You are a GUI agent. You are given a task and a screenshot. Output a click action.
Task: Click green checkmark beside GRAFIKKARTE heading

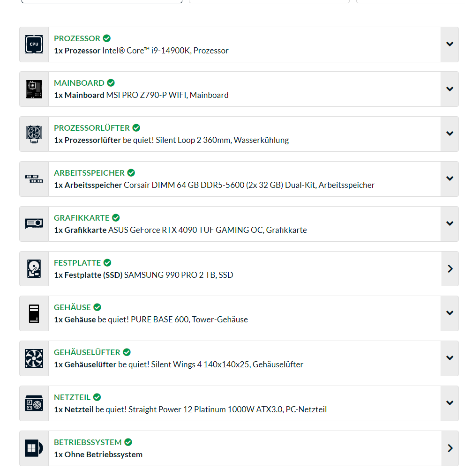click(116, 218)
